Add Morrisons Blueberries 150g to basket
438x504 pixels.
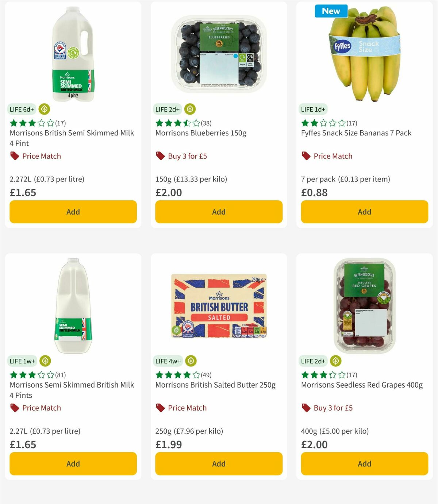click(x=219, y=212)
